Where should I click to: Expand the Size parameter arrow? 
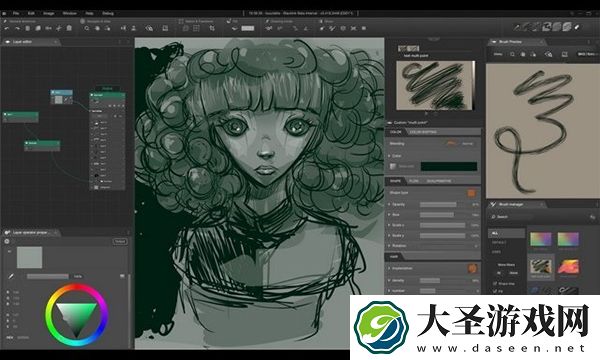(x=390, y=215)
